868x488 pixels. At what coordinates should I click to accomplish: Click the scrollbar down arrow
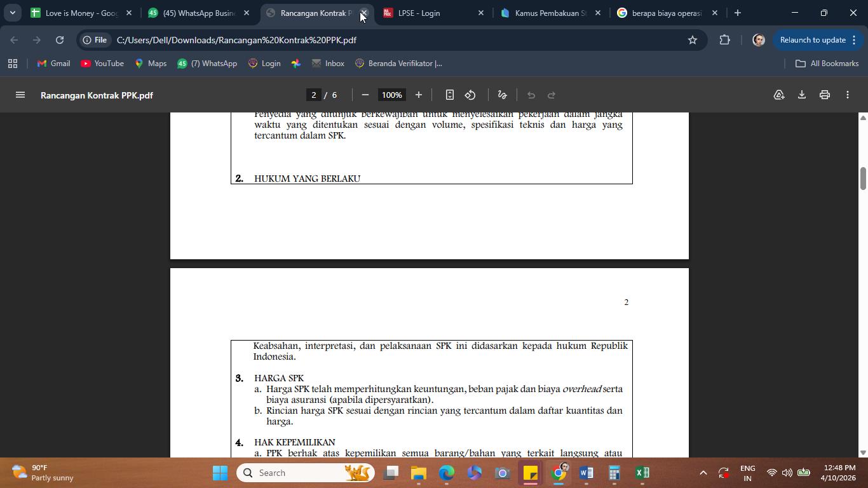point(863,452)
